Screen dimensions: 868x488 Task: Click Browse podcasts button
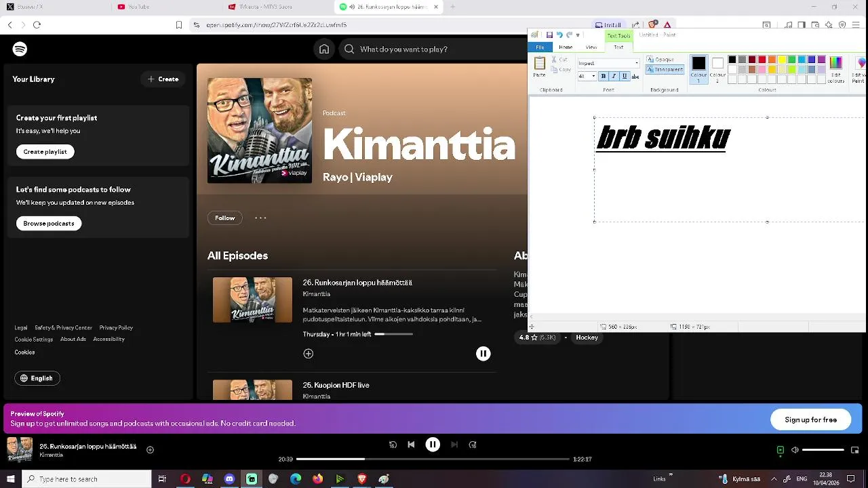click(49, 224)
